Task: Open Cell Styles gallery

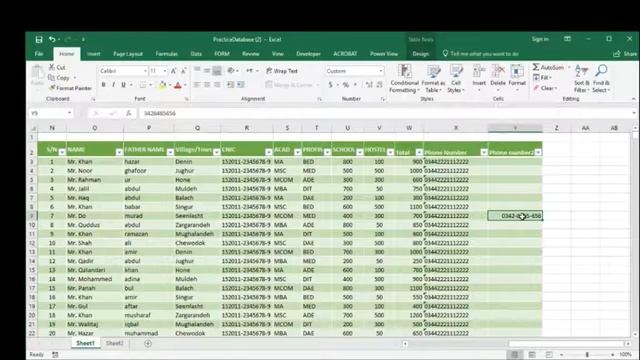Action: 456,79
